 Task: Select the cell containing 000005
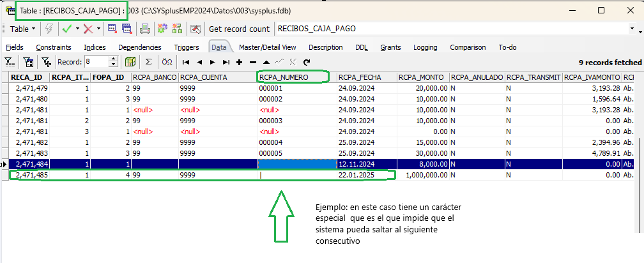(297, 153)
